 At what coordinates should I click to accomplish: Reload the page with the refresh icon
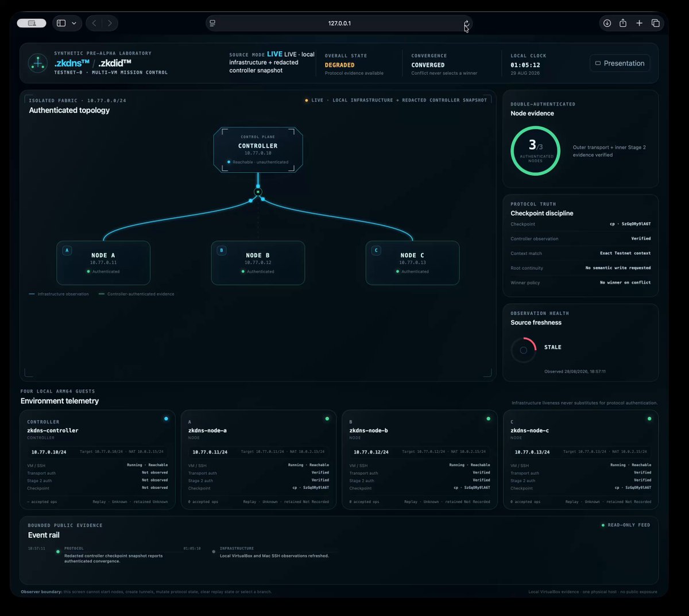tap(466, 24)
